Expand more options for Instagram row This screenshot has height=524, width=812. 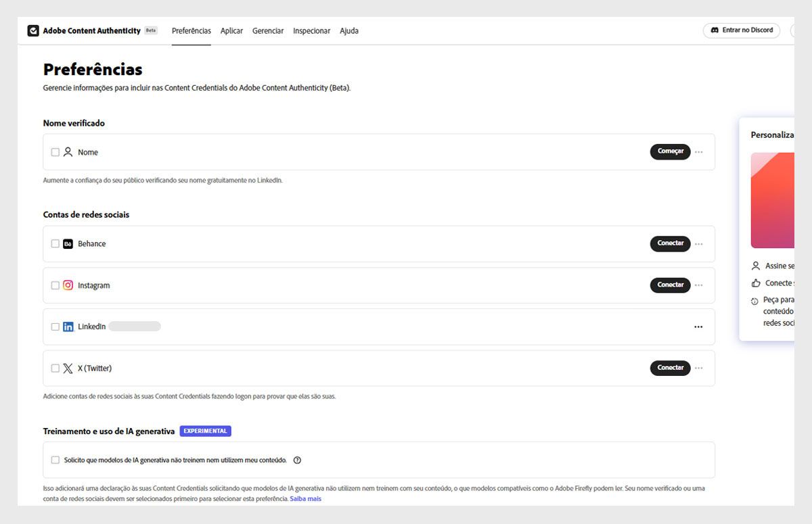699,285
